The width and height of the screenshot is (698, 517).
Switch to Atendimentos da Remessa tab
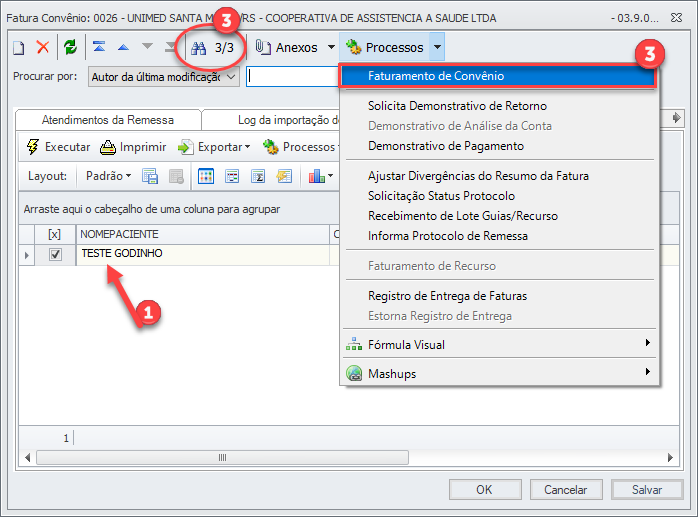(108, 120)
